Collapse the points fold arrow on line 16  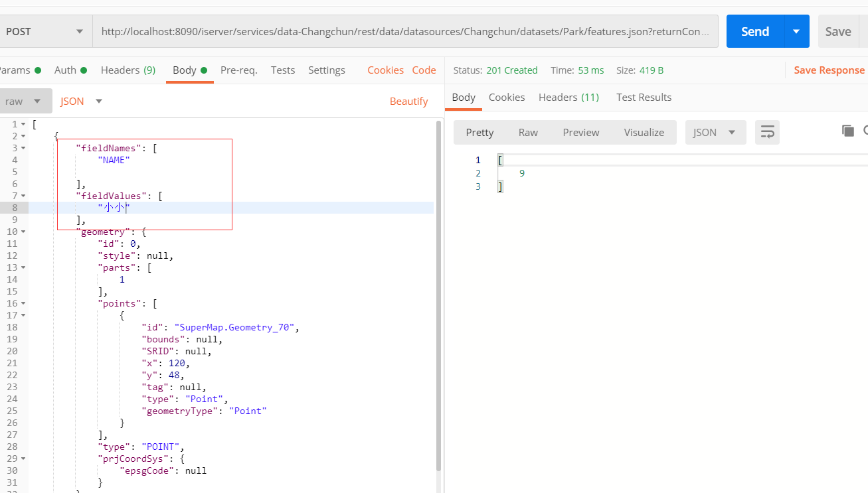click(x=24, y=303)
